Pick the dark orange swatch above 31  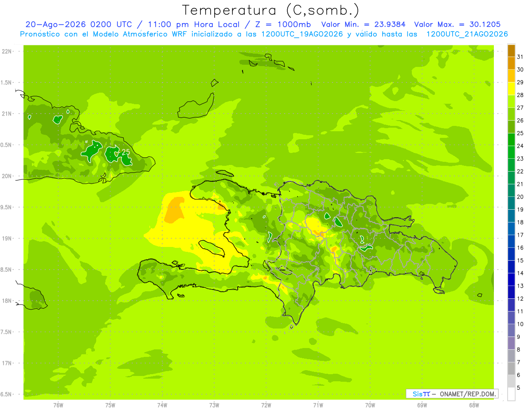pos(511,51)
